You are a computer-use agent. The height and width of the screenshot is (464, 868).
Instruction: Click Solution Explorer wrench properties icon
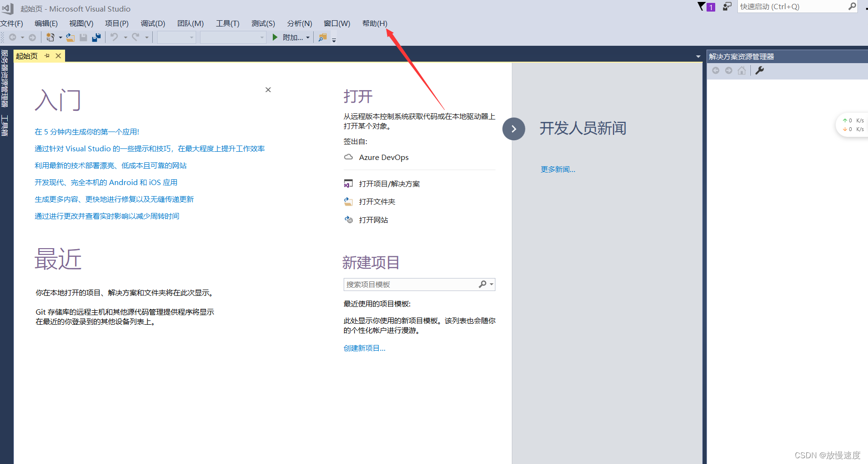click(760, 70)
